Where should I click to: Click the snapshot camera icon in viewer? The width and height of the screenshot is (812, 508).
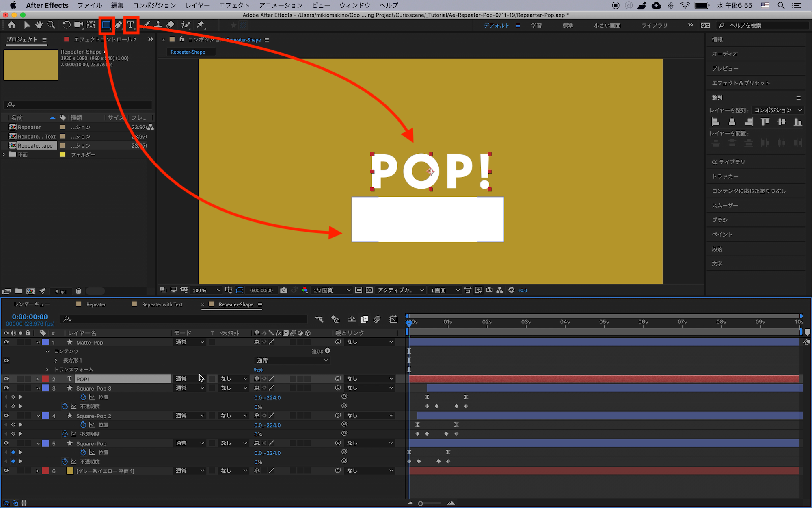tap(284, 290)
